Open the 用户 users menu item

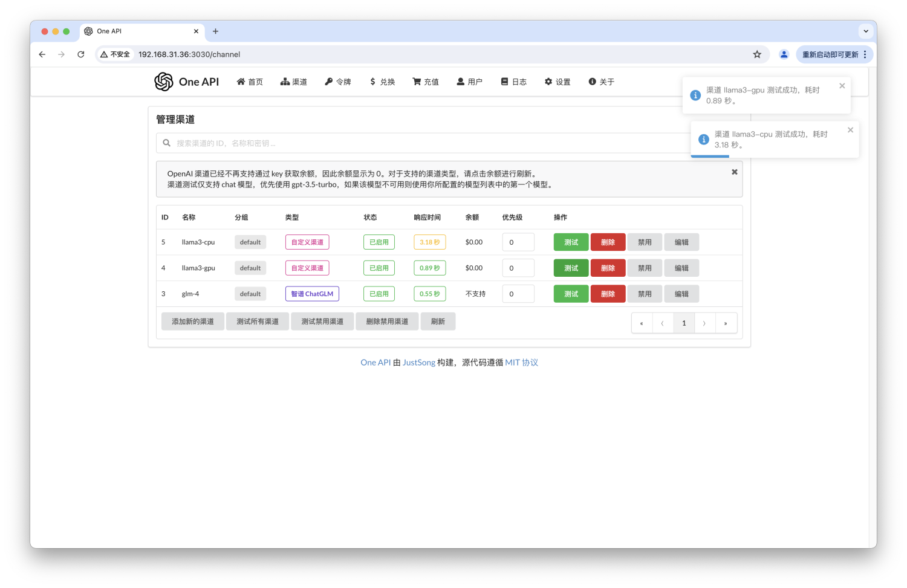tap(470, 82)
